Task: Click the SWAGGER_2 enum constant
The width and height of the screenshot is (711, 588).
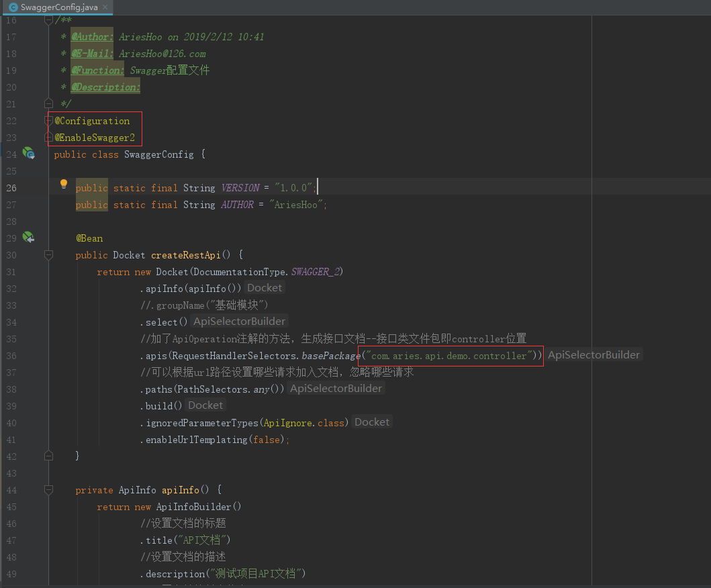Action: (315, 272)
